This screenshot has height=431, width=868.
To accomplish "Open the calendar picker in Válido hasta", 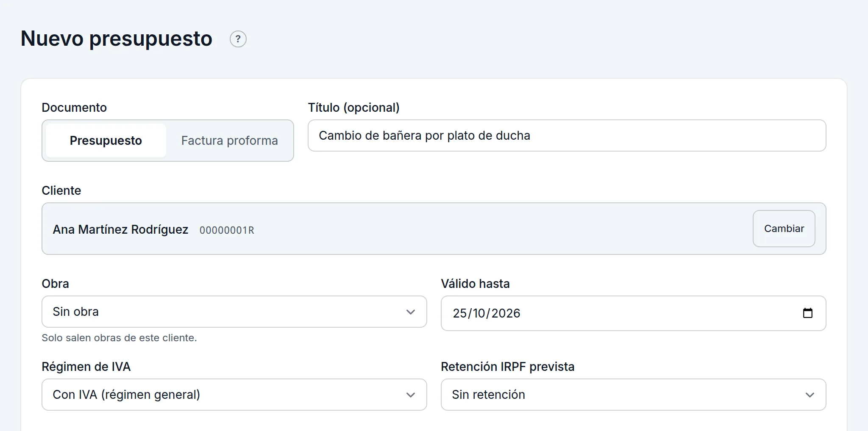I will [807, 313].
